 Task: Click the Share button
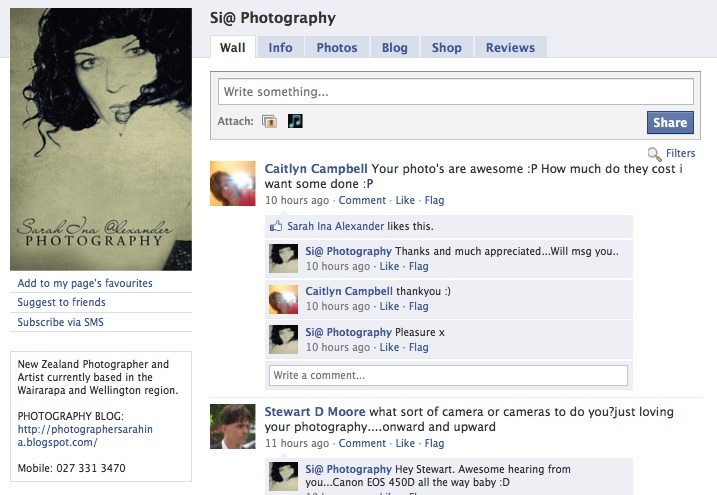point(670,122)
